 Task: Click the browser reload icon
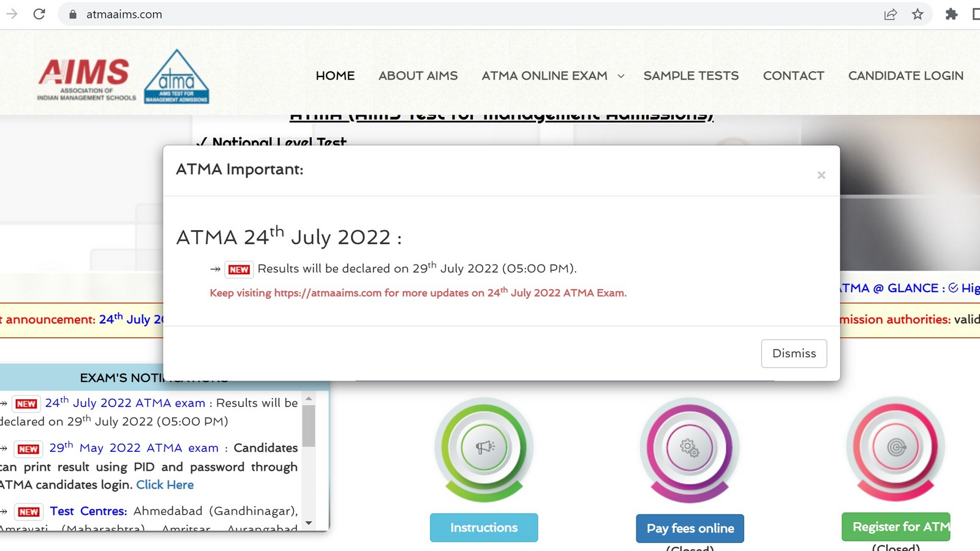pyautogui.click(x=39, y=14)
